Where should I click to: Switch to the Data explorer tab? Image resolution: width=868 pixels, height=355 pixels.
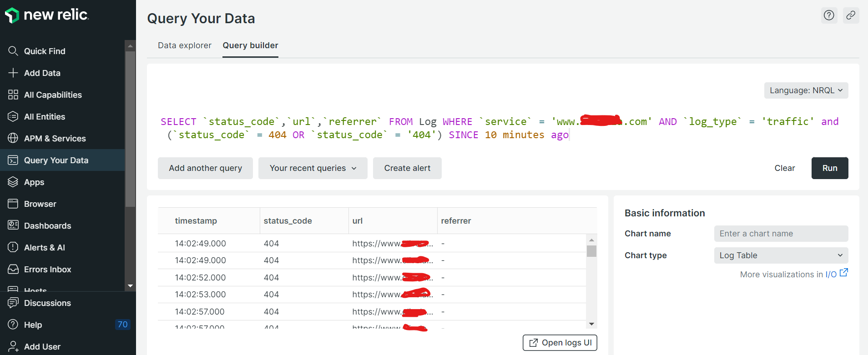tap(184, 45)
